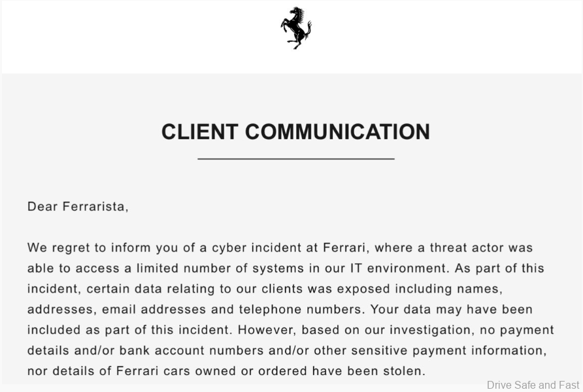Click the divider line below the heading
Image resolution: width=583 pixels, height=392 pixels.
[295, 159]
